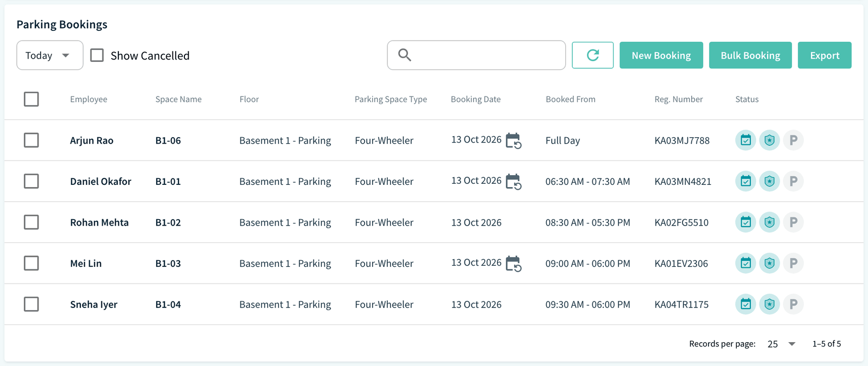This screenshot has width=868, height=366.
Task: Click registration number KA01EV2306
Action: coord(681,264)
